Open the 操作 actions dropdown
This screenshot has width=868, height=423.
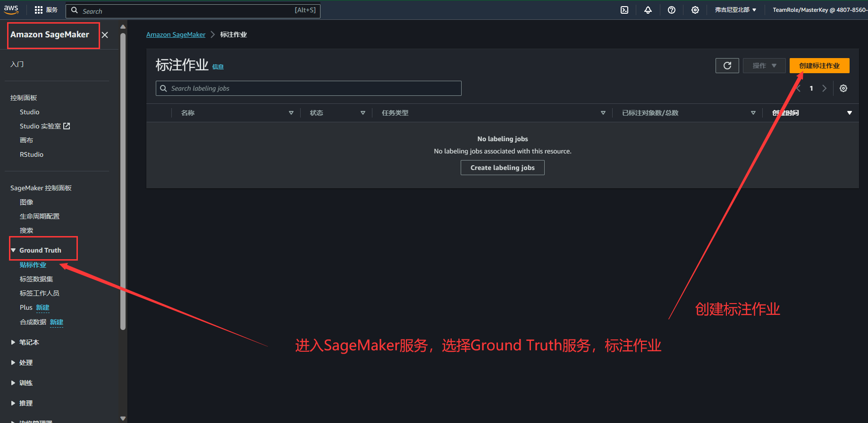tap(764, 66)
